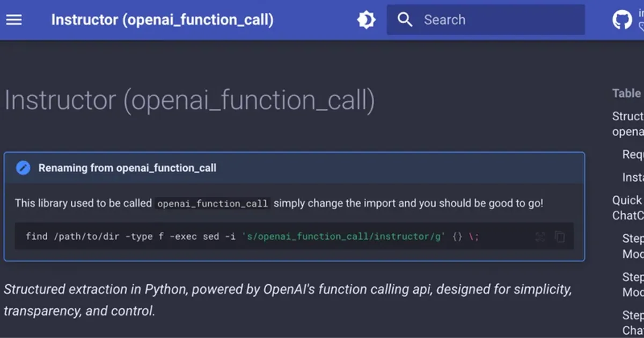The width and height of the screenshot is (644, 338).
Task: Click the inline openai_function_call code text
Action: coord(213,204)
